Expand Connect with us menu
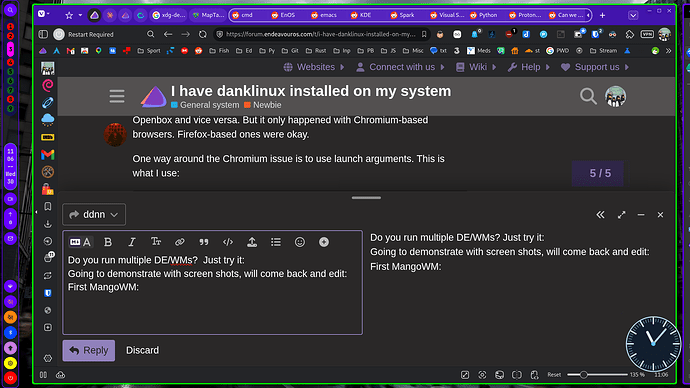 [400, 67]
